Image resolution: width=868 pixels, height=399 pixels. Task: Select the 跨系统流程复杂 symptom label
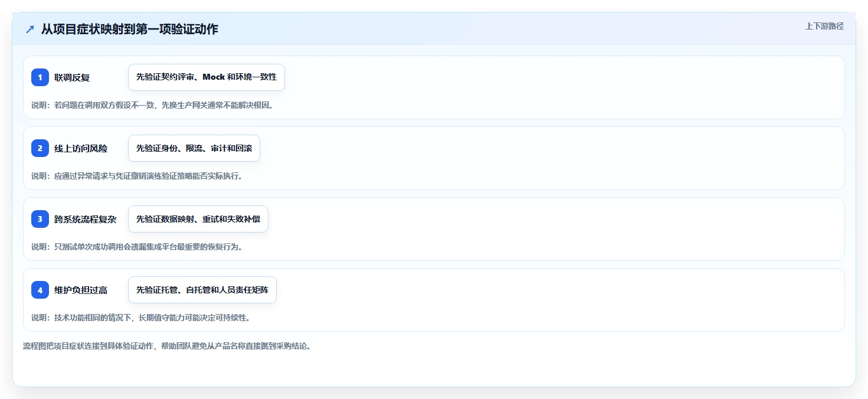pyautogui.click(x=86, y=219)
